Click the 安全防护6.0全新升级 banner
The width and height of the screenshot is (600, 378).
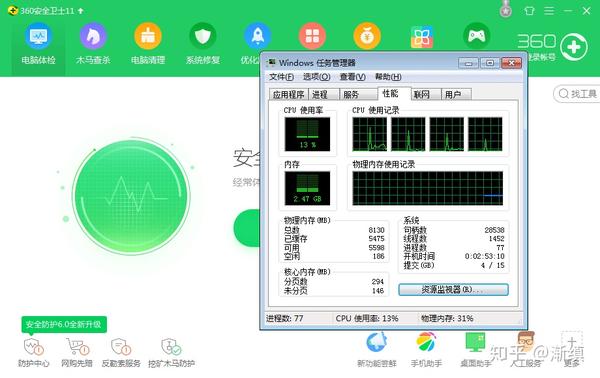point(64,324)
